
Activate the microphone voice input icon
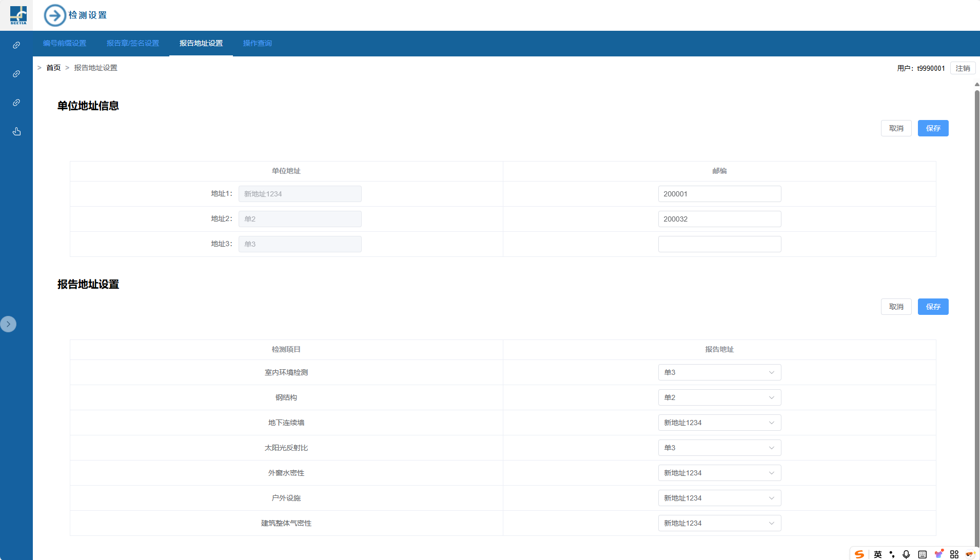click(907, 554)
